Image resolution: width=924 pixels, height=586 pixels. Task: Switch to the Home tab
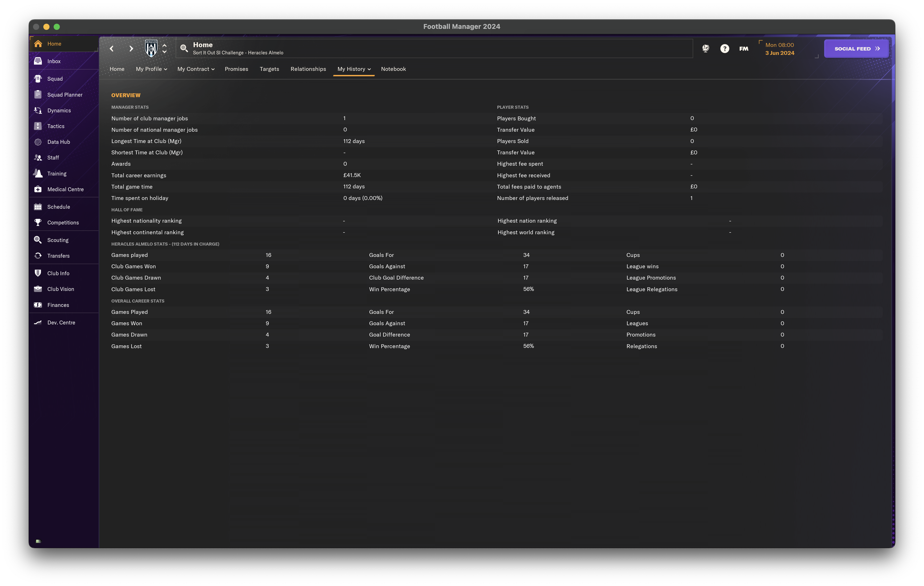coord(117,69)
